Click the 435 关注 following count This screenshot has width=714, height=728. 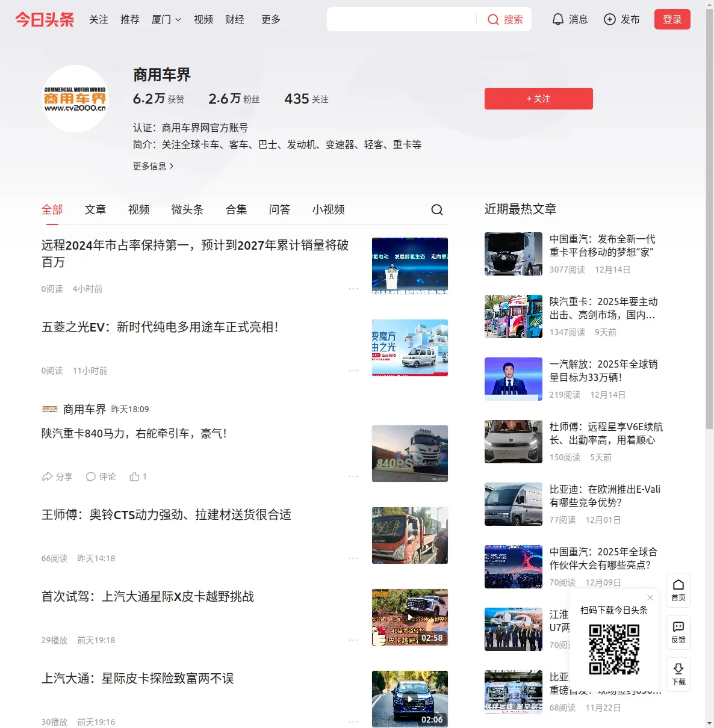[x=306, y=99]
